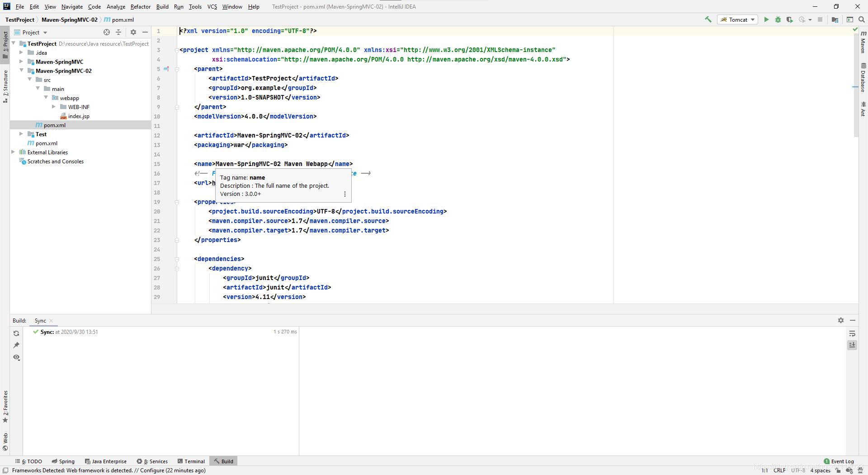868x475 pixels.
Task: Toggle the eye view filter in Build panel
Action: click(x=16, y=357)
